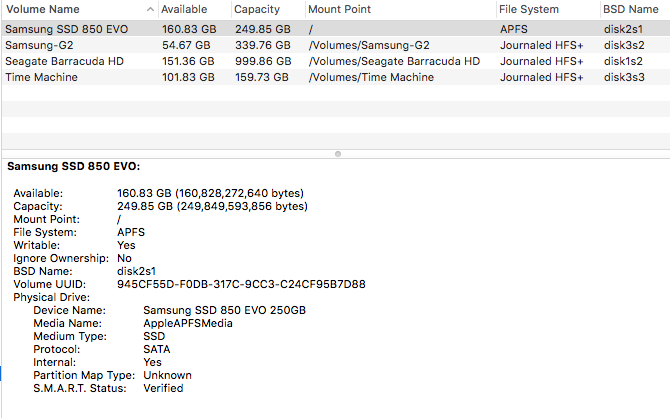This screenshot has height=418, width=670.
Task: Select the Samsung SSD 850 EVO volume row
Action: (x=336, y=29)
